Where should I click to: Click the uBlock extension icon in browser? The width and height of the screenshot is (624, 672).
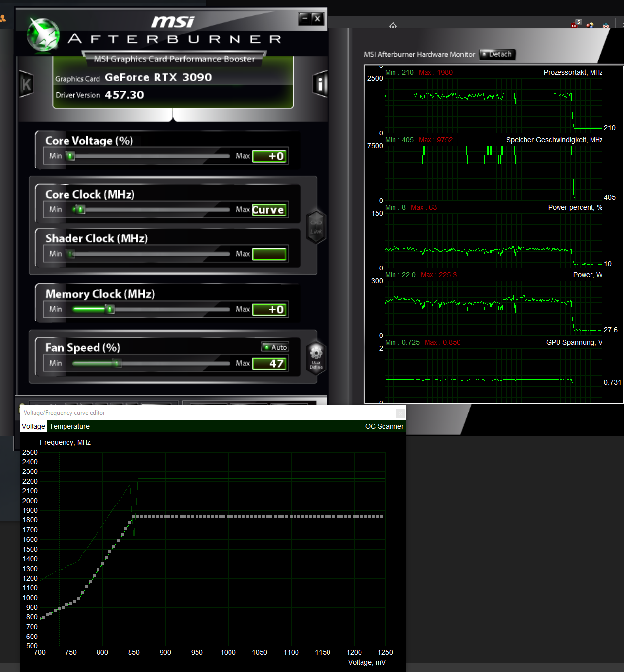pos(575,24)
